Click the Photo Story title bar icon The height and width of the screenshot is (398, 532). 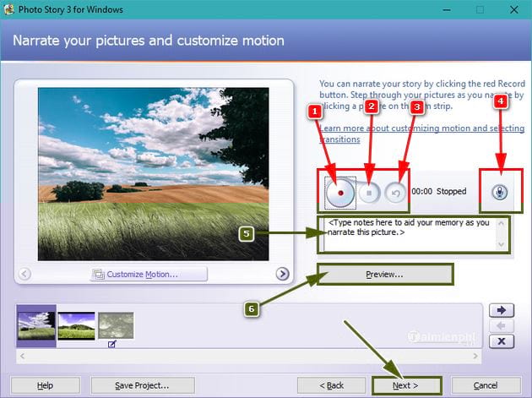click(x=8, y=9)
